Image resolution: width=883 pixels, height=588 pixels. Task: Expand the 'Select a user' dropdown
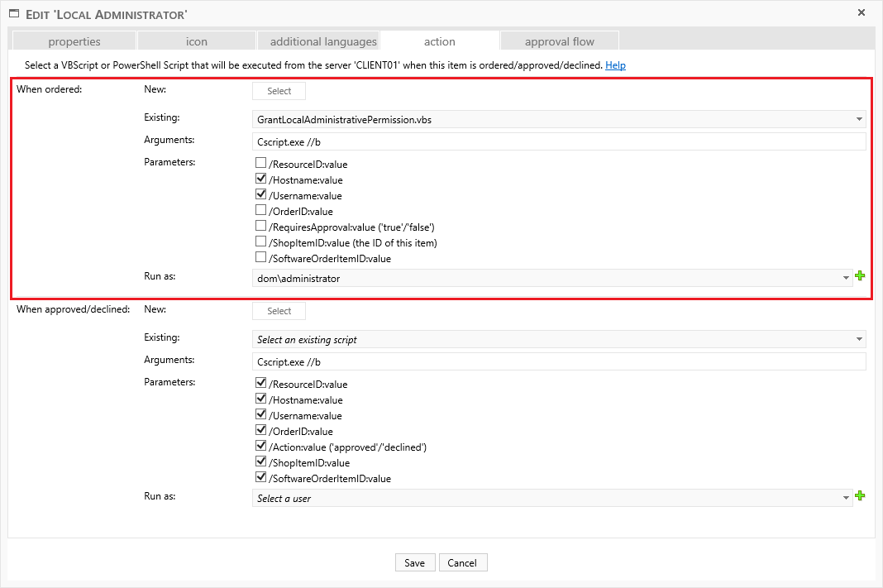pos(552,499)
